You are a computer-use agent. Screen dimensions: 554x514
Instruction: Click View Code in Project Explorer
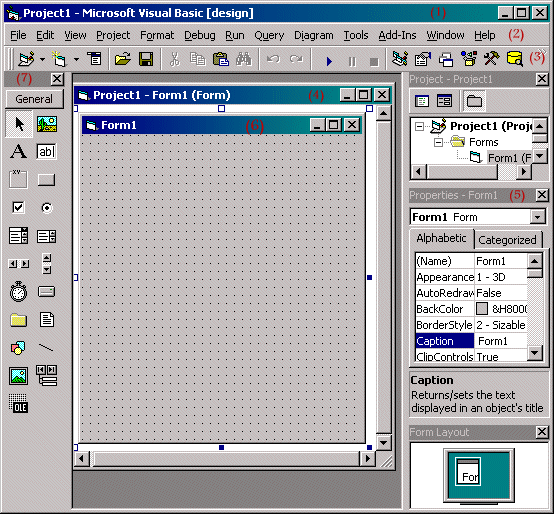pos(422,101)
